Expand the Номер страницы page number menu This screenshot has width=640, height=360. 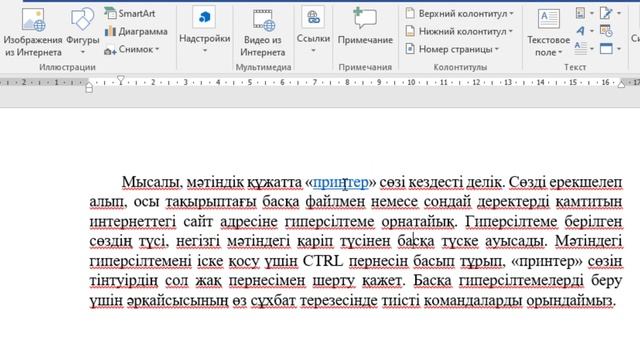[x=452, y=49]
